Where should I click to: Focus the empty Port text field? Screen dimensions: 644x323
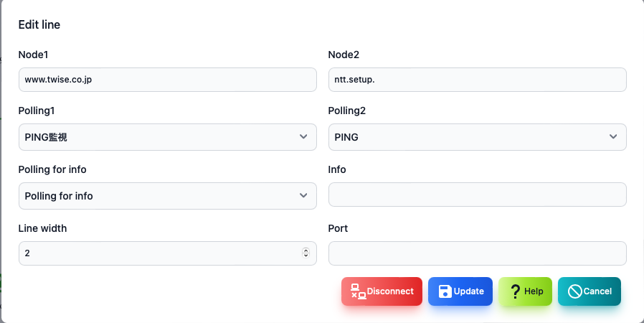(477, 253)
